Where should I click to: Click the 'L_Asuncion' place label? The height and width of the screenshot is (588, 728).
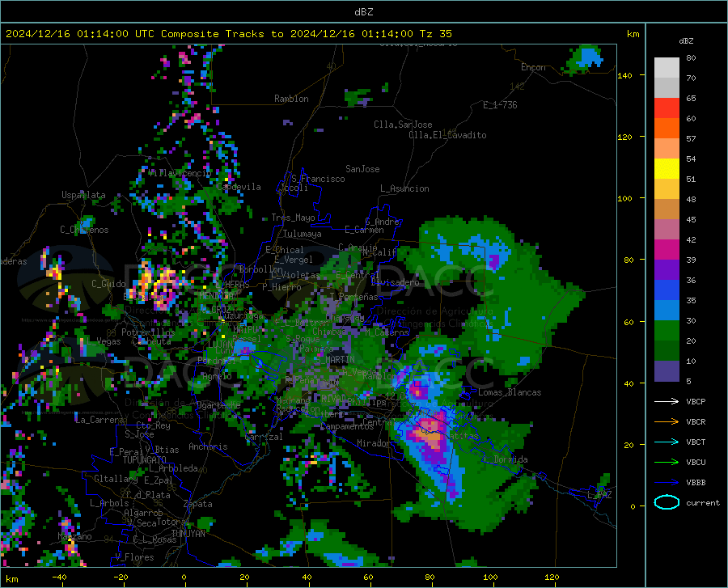(404, 188)
